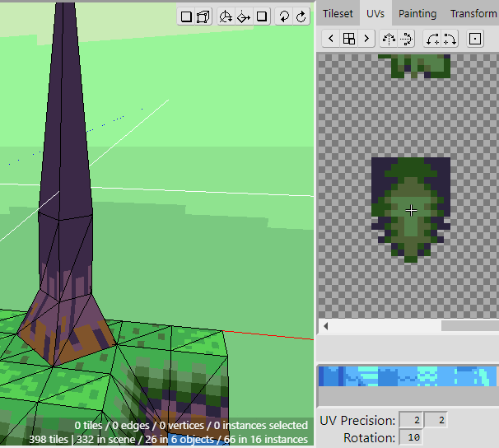Screen dimensions: 499x448
Task: Rotate the view clockwise
Action: [x=301, y=16]
